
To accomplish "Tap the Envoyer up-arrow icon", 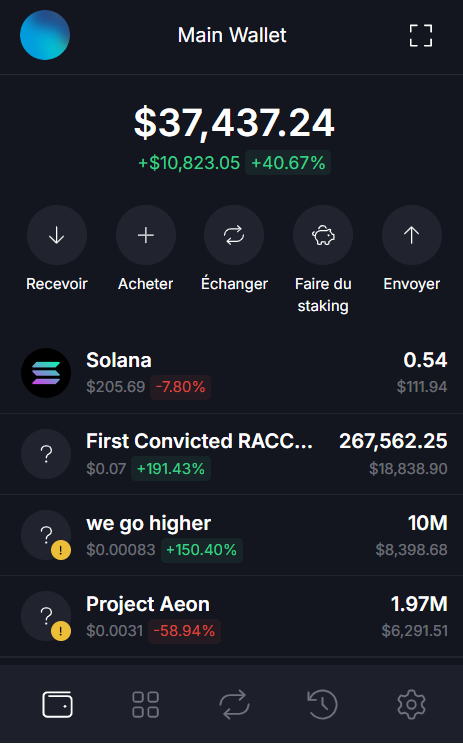I will pos(412,235).
